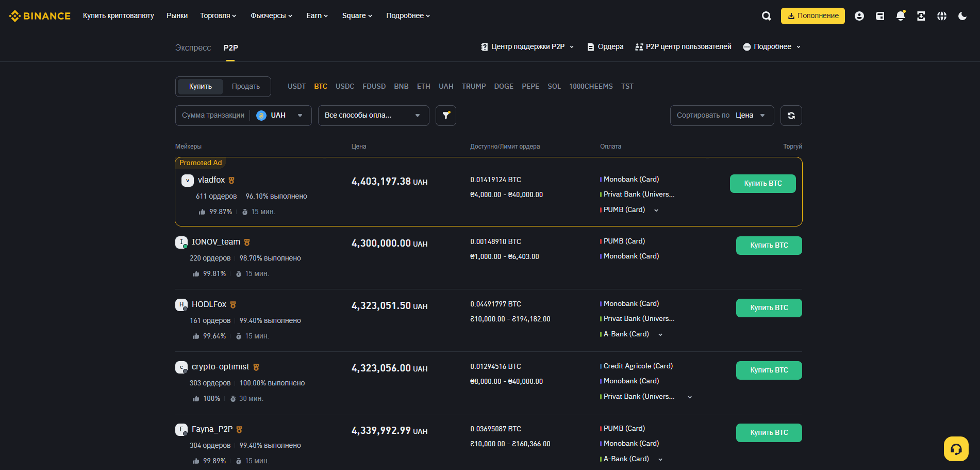Open Центр поддержки P2P dropdown
980x470 pixels.
[527, 47]
